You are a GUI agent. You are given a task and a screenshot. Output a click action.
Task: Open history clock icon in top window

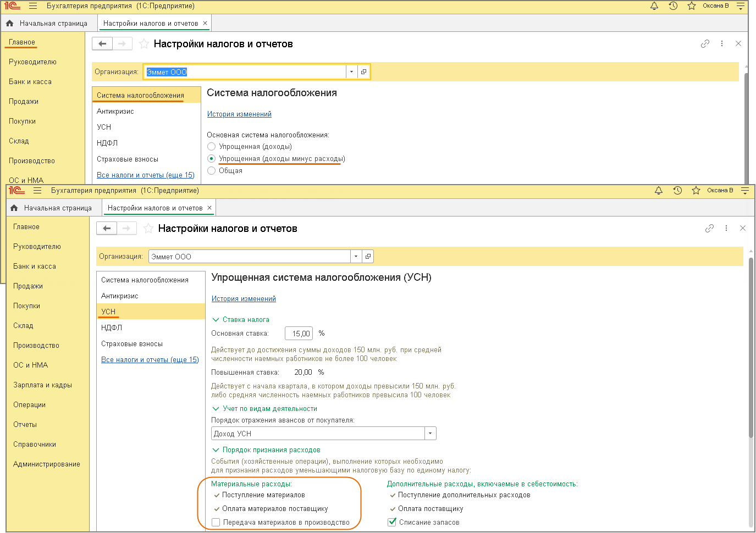pyautogui.click(x=673, y=6)
